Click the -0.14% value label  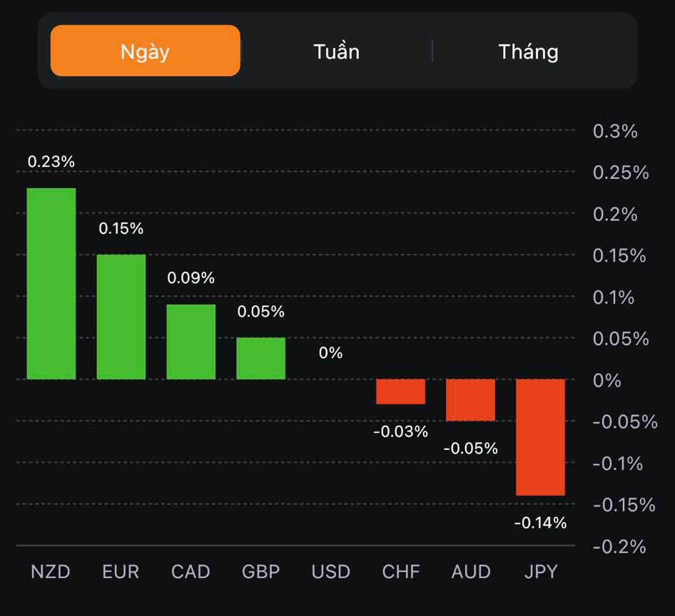point(541,523)
